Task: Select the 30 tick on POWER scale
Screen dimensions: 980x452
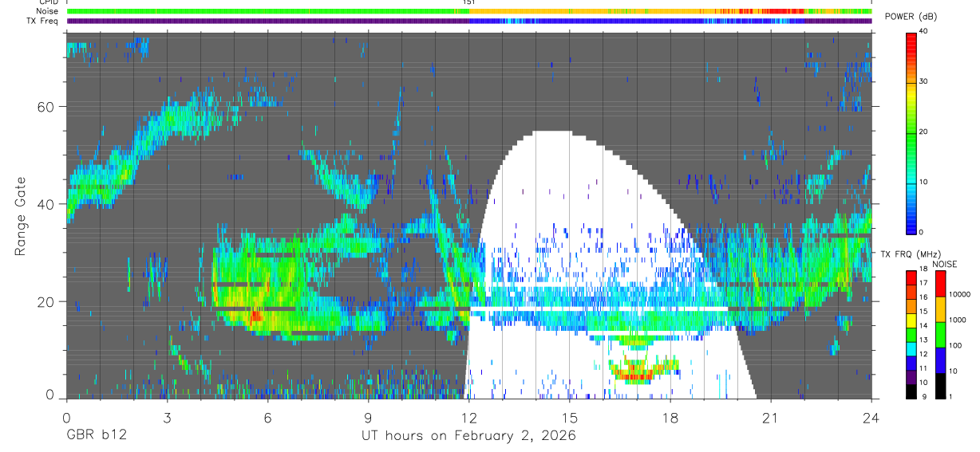Action: (x=925, y=82)
